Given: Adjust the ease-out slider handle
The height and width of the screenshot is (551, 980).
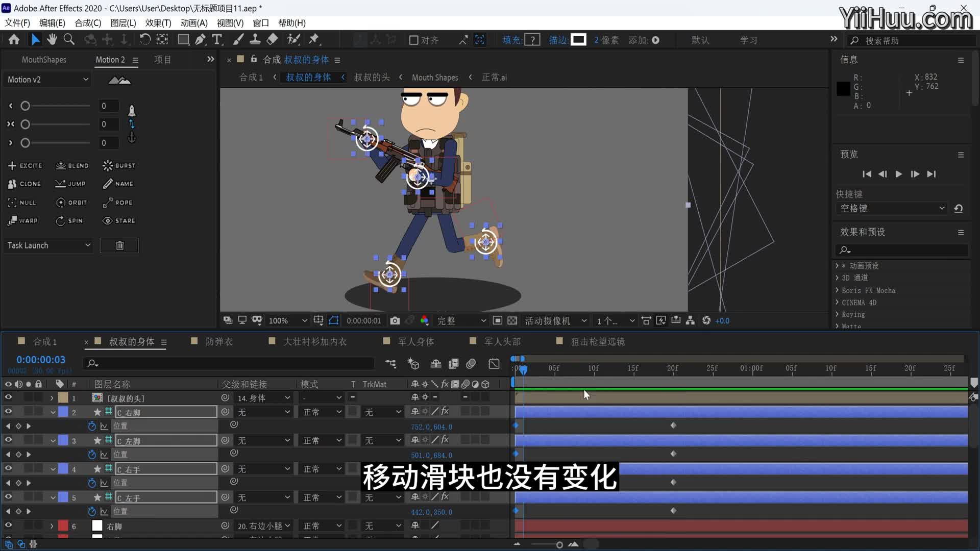Looking at the screenshot, I should [x=25, y=143].
